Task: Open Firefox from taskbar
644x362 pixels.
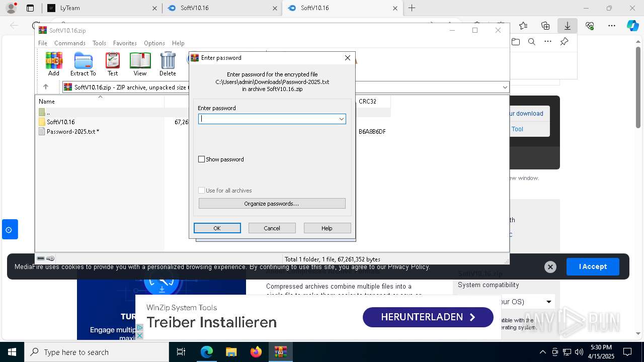Action: 256,352
